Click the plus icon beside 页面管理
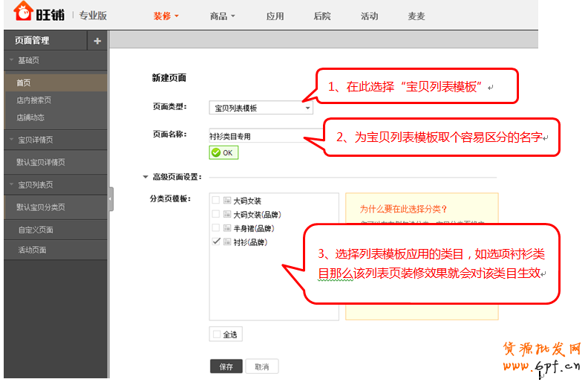588x382 pixels. [97, 41]
